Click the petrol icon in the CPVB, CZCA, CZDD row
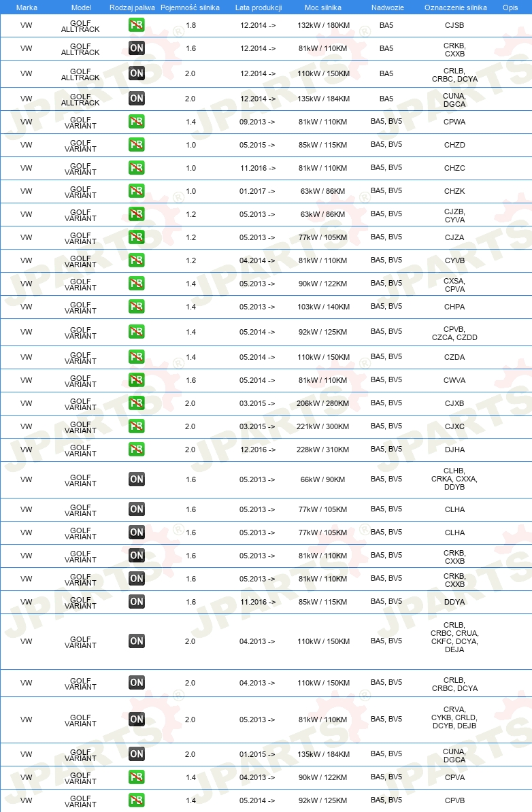 pos(137,331)
